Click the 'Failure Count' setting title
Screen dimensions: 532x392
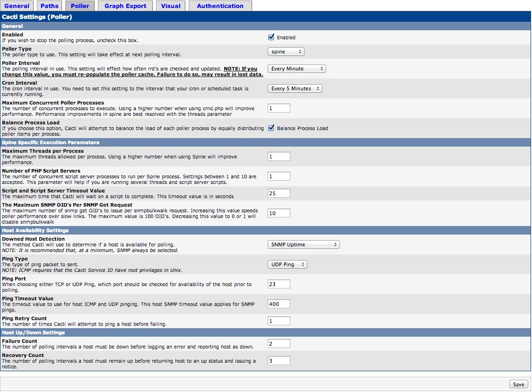coord(19,341)
